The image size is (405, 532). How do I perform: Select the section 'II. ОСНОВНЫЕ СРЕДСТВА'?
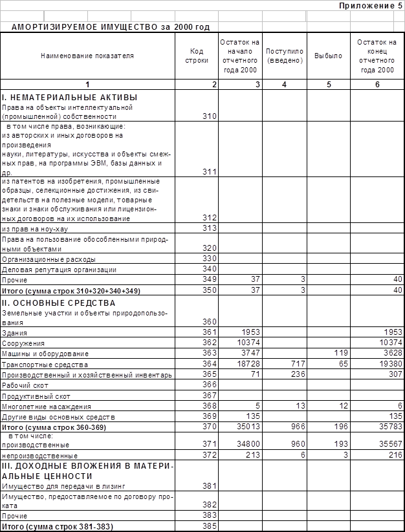tap(59, 303)
